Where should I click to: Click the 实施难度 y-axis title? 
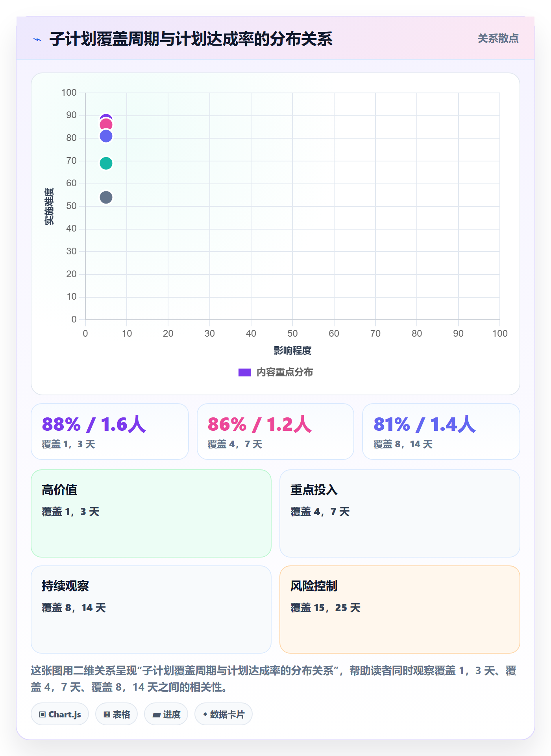pyautogui.click(x=49, y=206)
